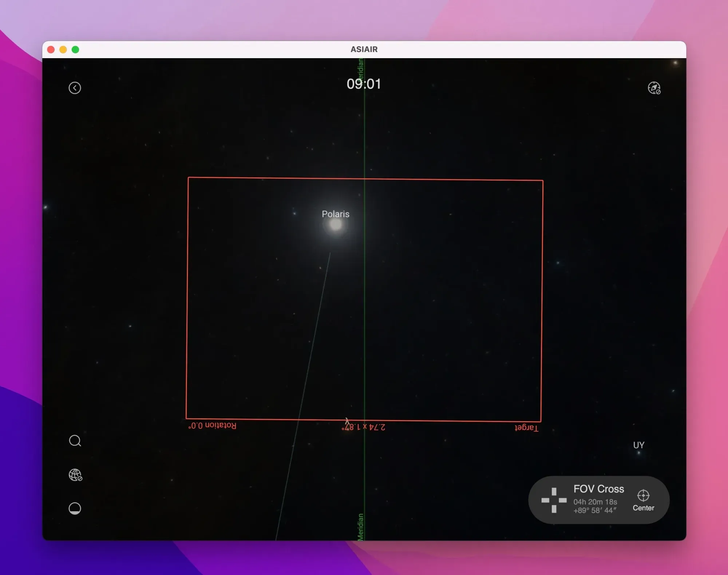Open the sky object search magnifier
This screenshot has width=728, height=575.
tap(75, 441)
